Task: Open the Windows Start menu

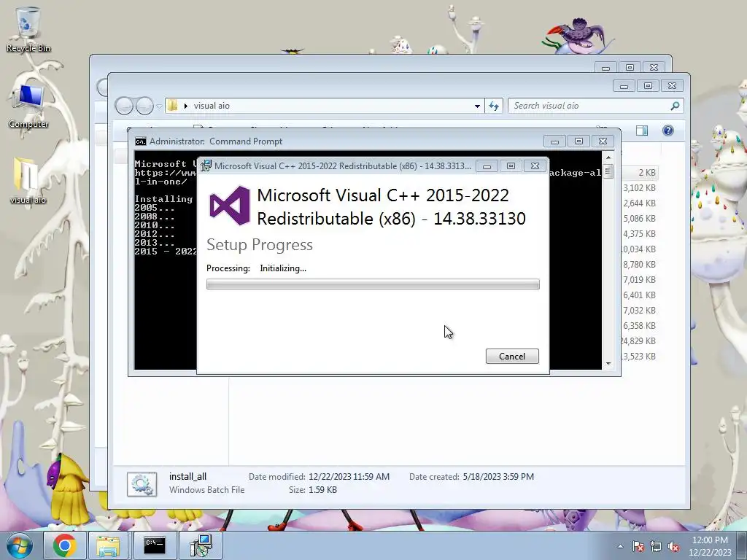Action: point(19,545)
